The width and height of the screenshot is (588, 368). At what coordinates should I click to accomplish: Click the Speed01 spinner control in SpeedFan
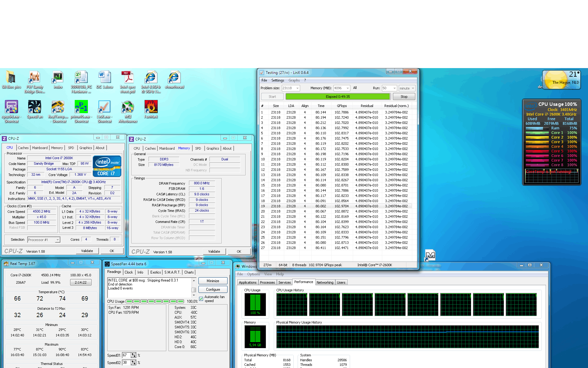(x=134, y=355)
